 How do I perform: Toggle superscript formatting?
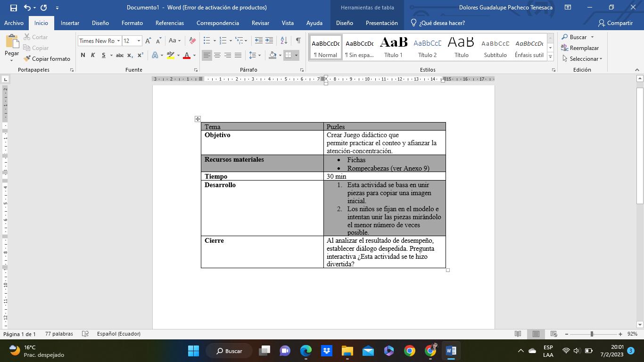point(140,55)
